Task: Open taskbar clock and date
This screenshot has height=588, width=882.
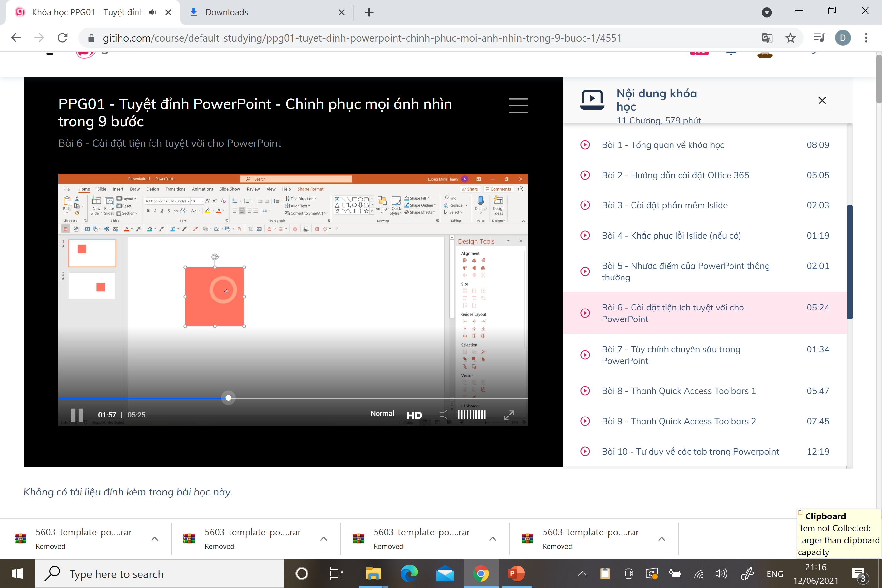Action: click(x=816, y=574)
